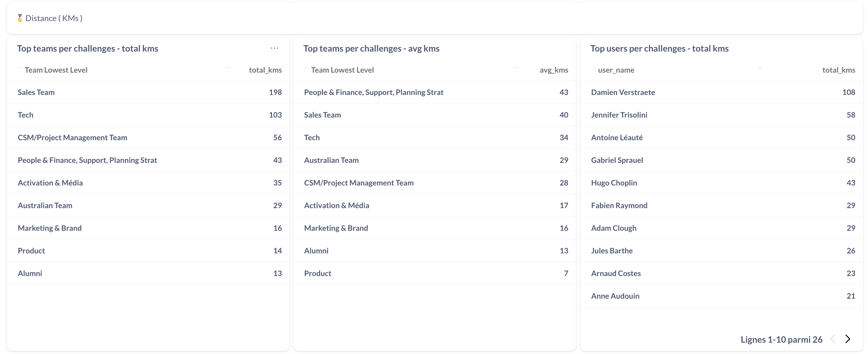The width and height of the screenshot is (868, 354).
Task: Sort first table by Team Lowest Level
Action: pyautogui.click(x=56, y=70)
